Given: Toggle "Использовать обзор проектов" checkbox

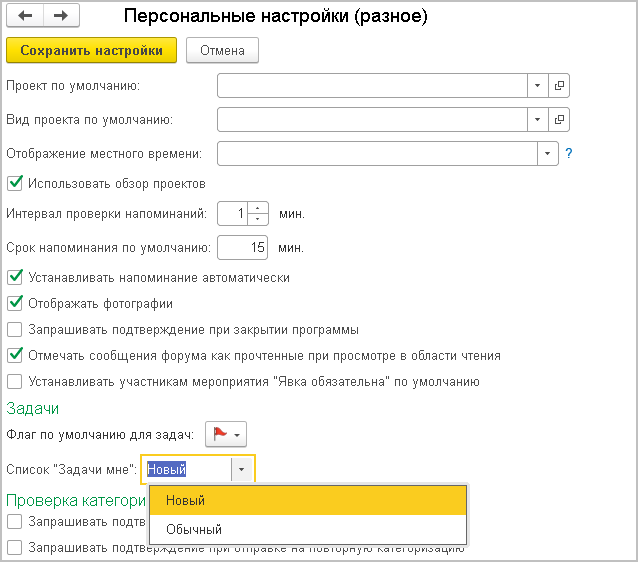Looking at the screenshot, I should [x=14, y=183].
